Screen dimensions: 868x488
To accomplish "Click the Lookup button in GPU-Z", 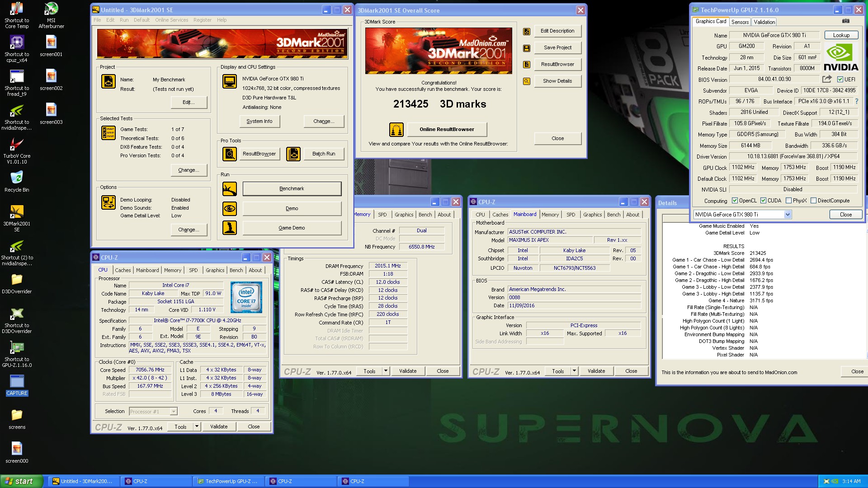I will [841, 35].
